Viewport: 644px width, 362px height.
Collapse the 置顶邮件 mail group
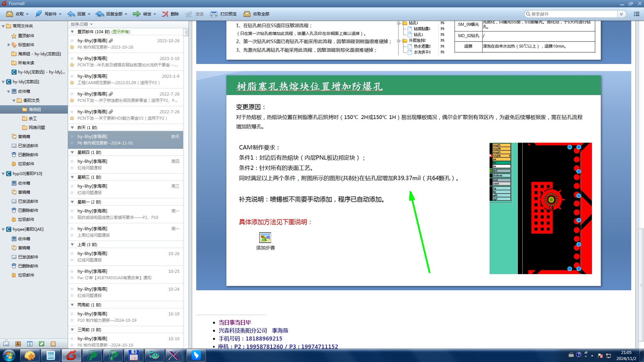point(72,32)
